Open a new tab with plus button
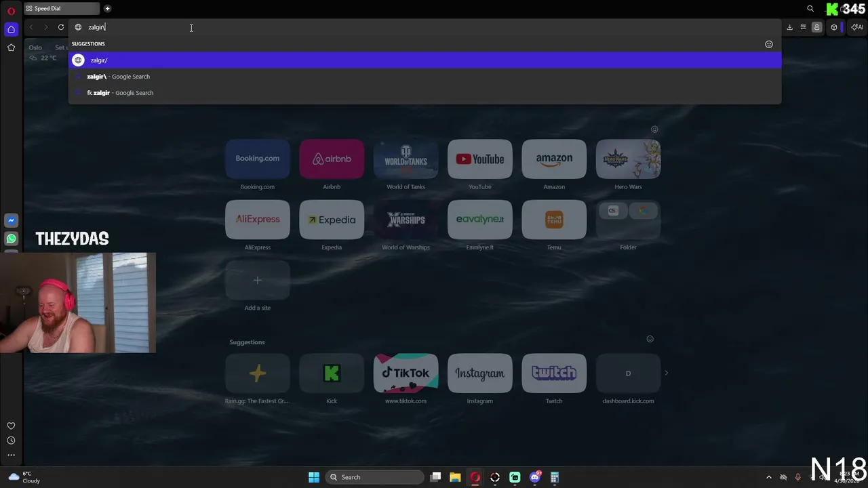The width and height of the screenshot is (868, 488). (108, 8)
